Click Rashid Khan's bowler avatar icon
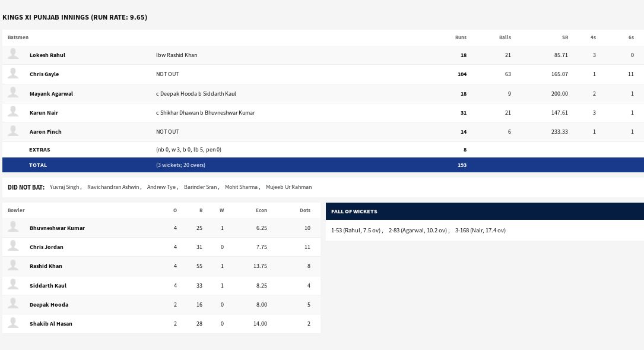This screenshot has width=644, height=350. tap(13, 265)
